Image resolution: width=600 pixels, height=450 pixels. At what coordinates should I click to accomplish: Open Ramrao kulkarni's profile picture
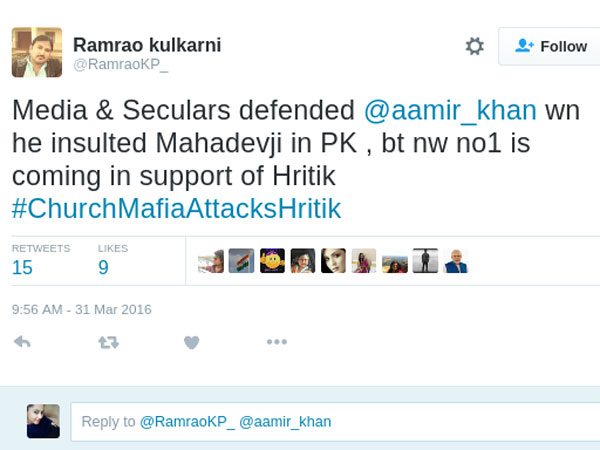(x=37, y=52)
